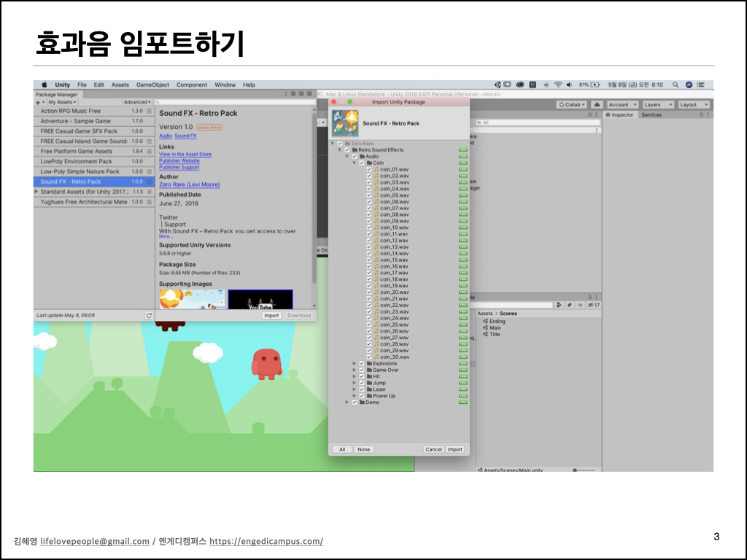Click the Title scene icon in Project panel

pyautogui.click(x=485, y=334)
